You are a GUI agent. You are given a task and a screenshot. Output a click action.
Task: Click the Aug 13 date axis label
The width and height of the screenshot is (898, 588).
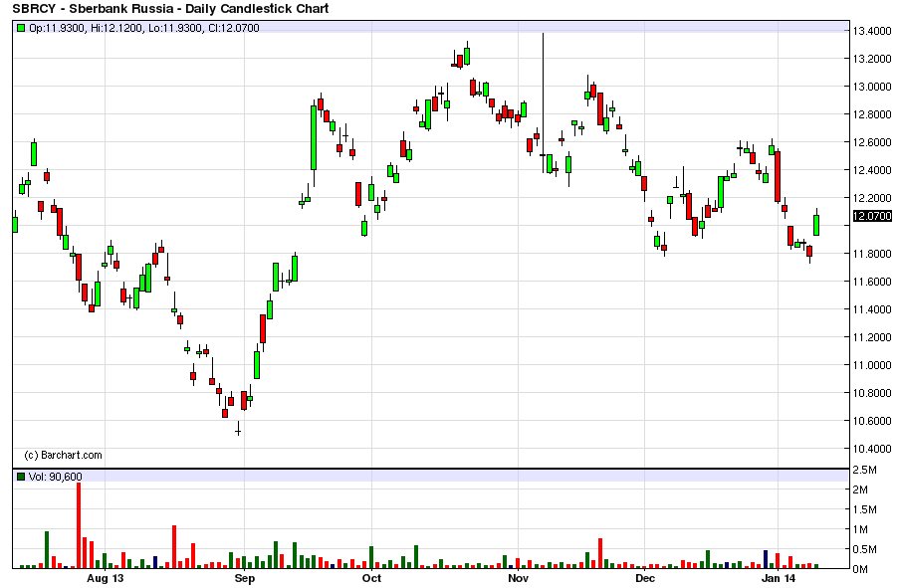(105, 578)
